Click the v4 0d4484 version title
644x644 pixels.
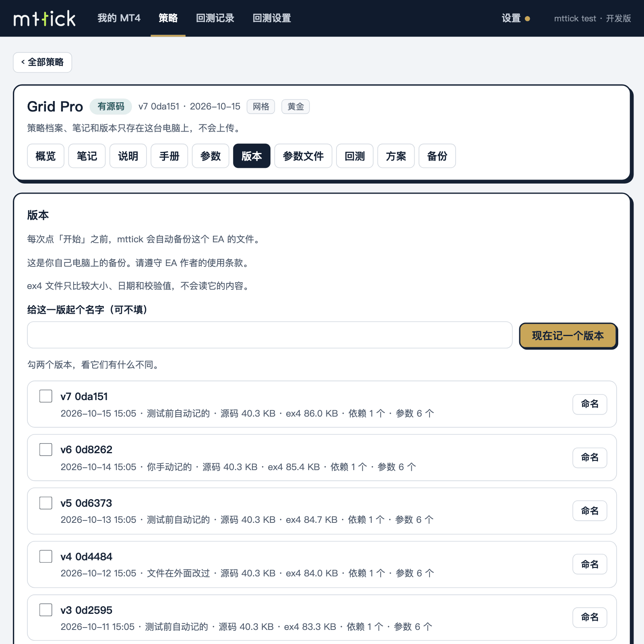pos(87,557)
